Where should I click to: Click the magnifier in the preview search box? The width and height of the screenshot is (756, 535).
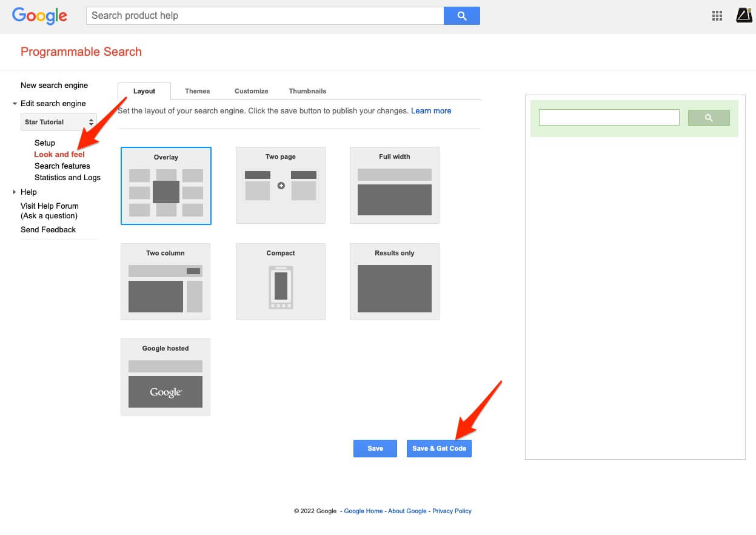click(708, 118)
